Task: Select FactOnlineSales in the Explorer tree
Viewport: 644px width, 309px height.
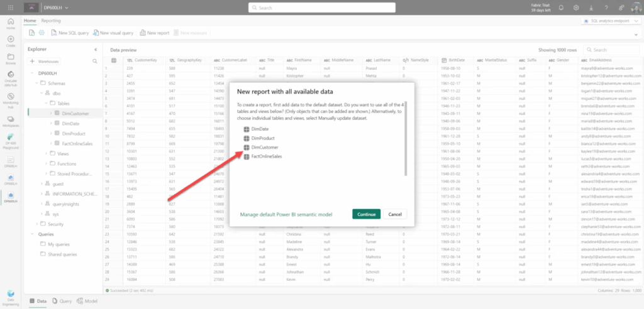Action: (x=77, y=144)
